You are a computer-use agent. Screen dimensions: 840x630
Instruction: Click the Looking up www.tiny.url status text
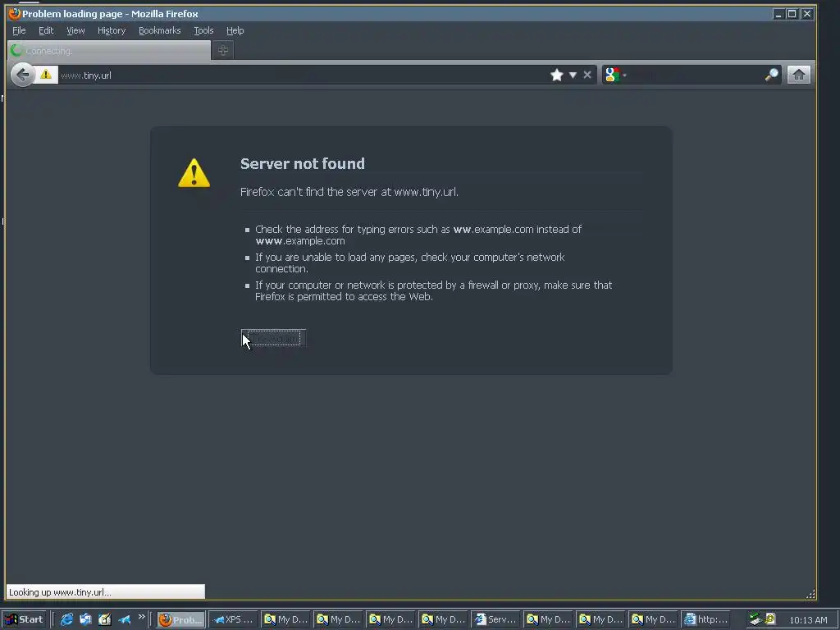[x=60, y=592]
